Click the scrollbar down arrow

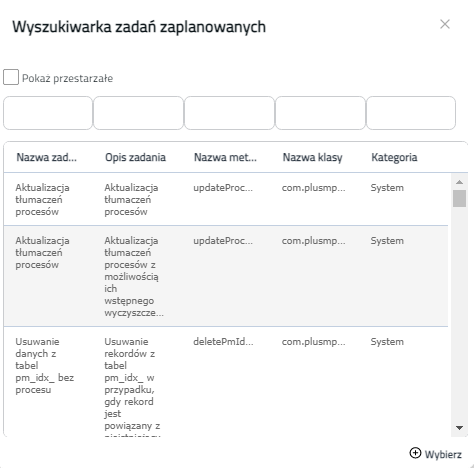[x=459, y=428]
